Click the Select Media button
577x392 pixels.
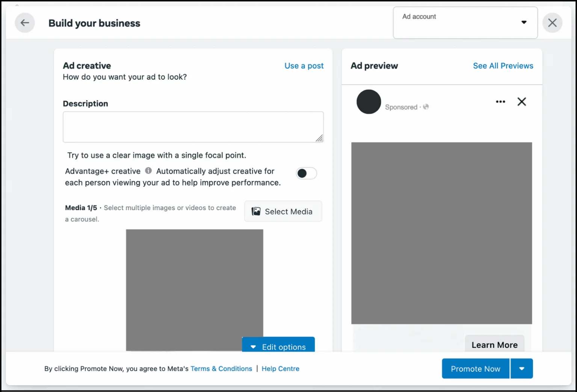pos(283,211)
